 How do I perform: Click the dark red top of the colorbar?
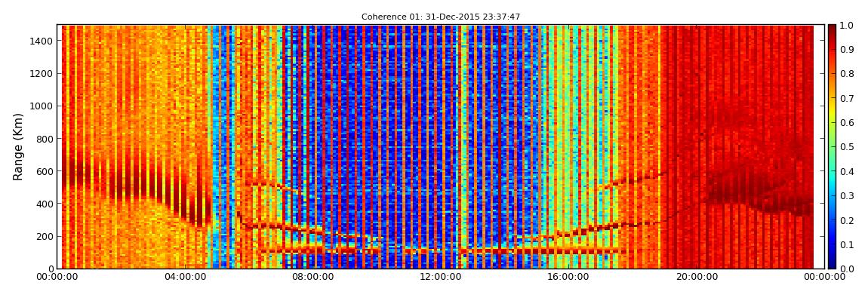(832, 30)
